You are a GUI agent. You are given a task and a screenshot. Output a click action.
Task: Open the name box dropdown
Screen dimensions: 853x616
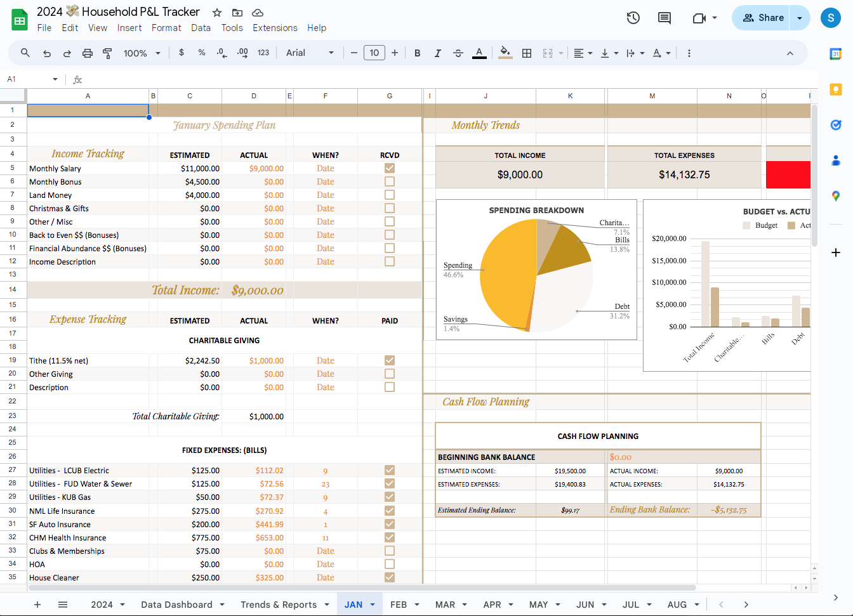coord(55,79)
